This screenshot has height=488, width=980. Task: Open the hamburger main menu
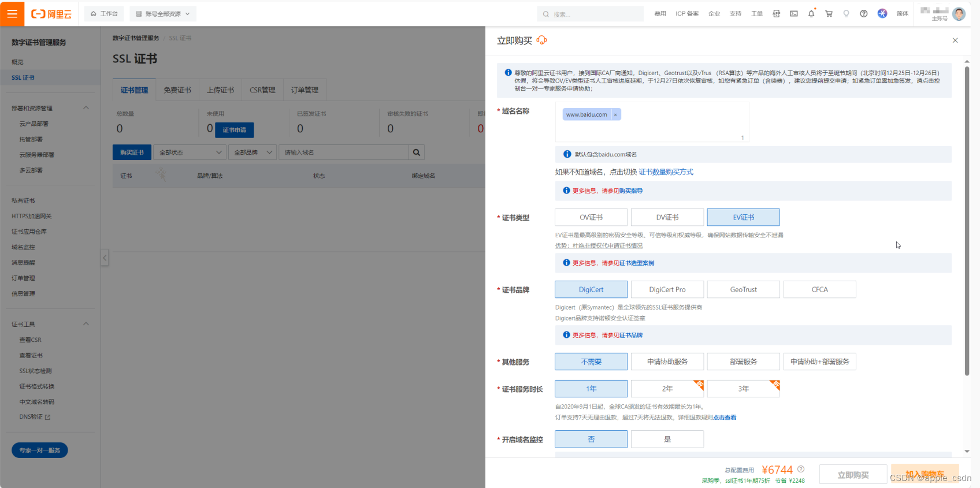click(12, 13)
